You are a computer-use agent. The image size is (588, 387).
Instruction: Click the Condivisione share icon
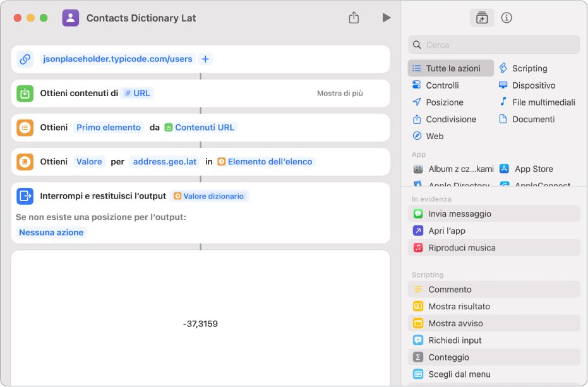[x=417, y=119]
